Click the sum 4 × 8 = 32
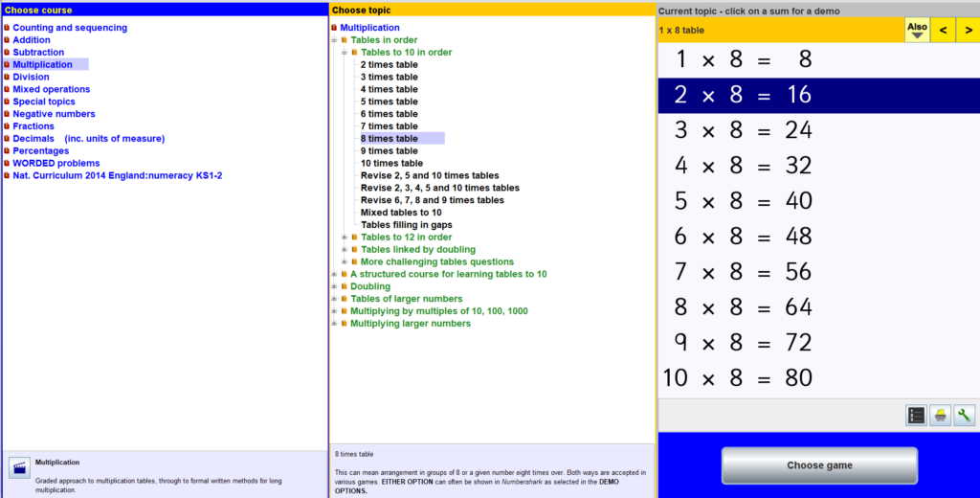 point(819,166)
